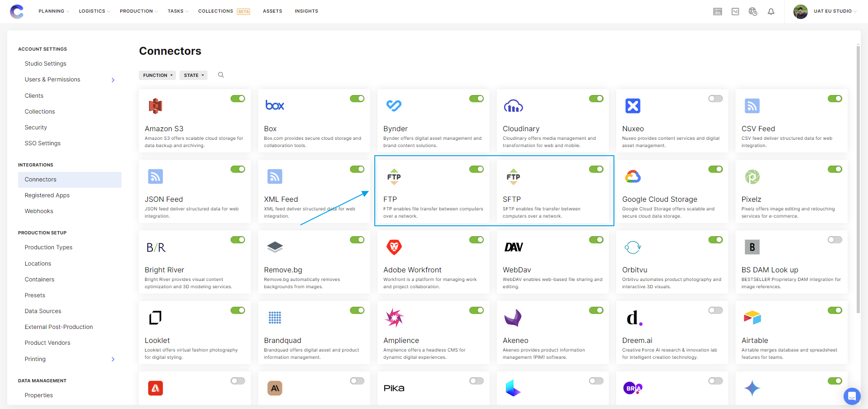Navigate to Studio Settings
The image size is (868, 409).
(x=45, y=64)
